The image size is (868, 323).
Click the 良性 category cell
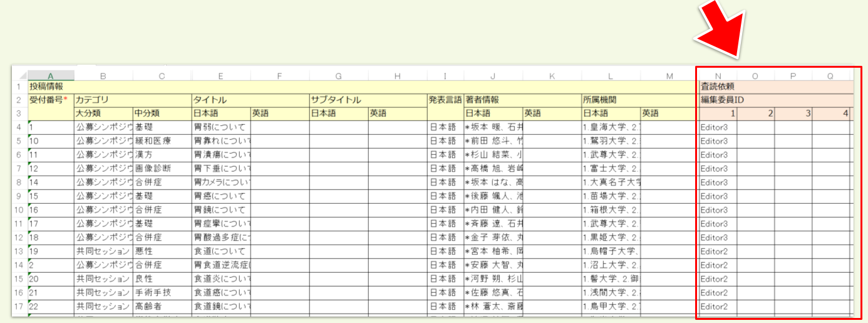pos(162,279)
